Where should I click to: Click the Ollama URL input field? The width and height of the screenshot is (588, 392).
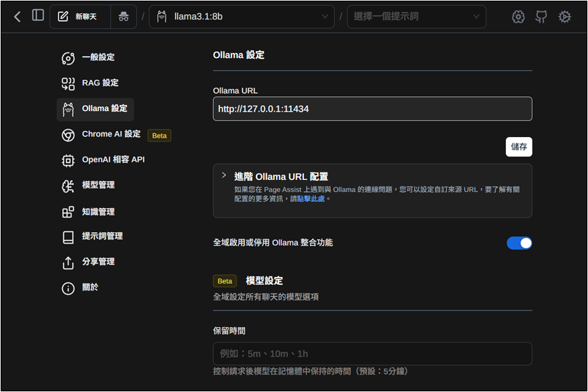pyautogui.click(x=372, y=109)
